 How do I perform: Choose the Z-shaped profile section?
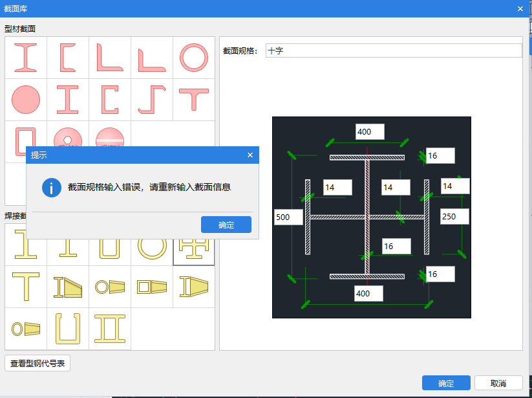152,100
